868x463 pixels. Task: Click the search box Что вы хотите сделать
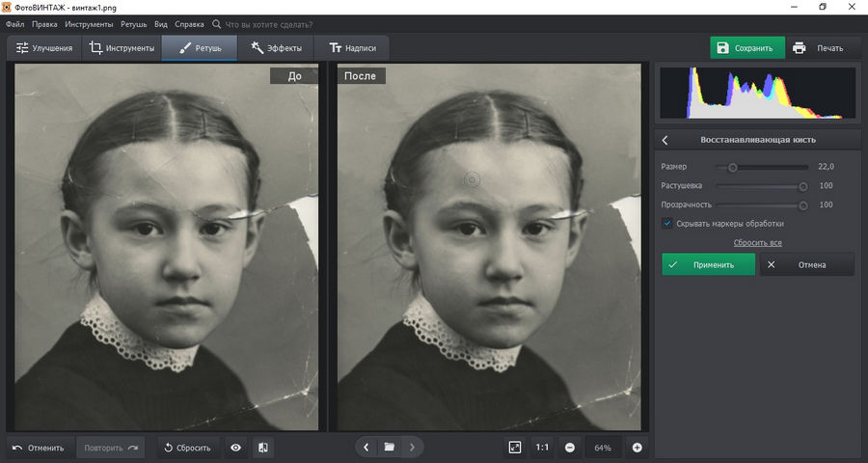[x=268, y=23]
